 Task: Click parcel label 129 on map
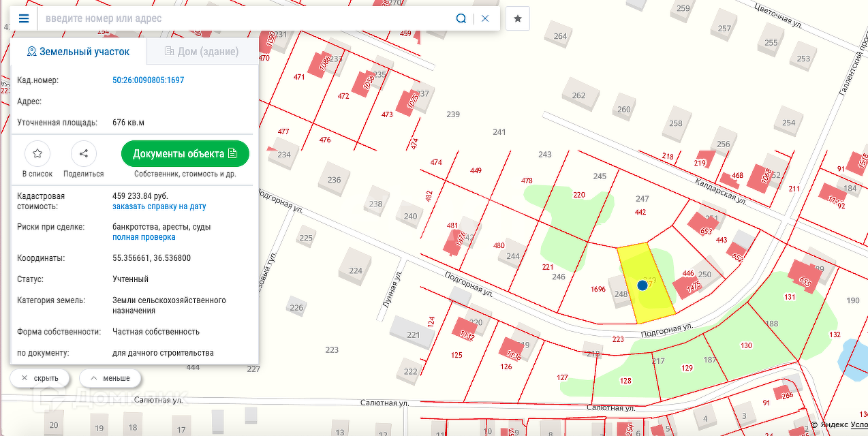(687, 368)
